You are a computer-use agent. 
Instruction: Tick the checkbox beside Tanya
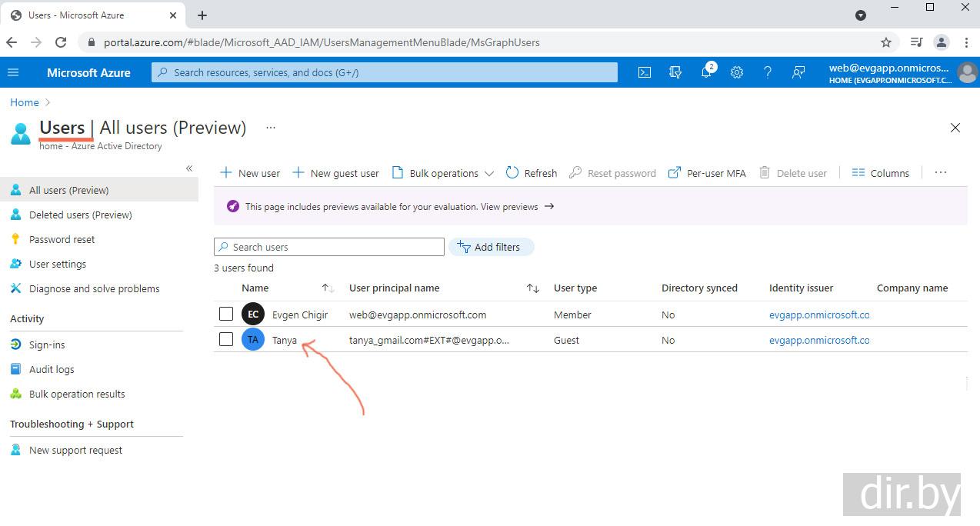[226, 339]
